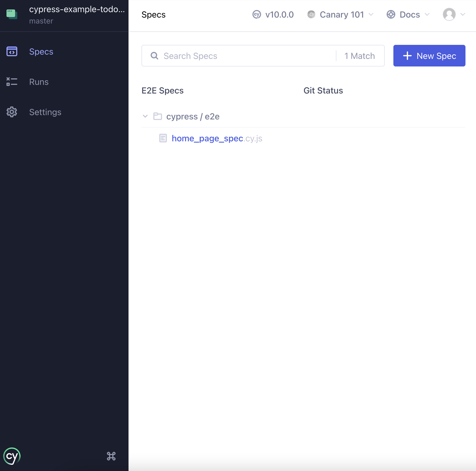Click the search magnifier icon

pos(154,56)
